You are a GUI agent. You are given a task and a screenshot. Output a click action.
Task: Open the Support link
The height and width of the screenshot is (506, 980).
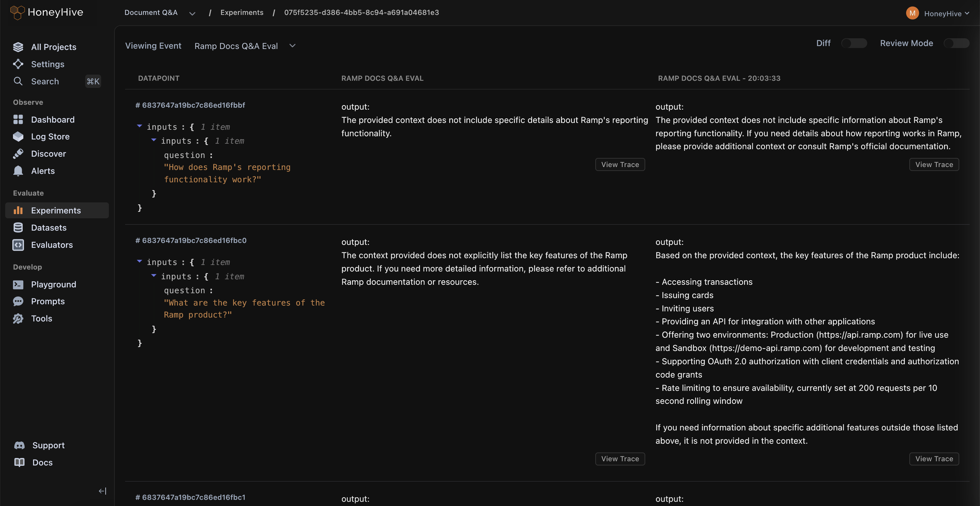click(48, 445)
